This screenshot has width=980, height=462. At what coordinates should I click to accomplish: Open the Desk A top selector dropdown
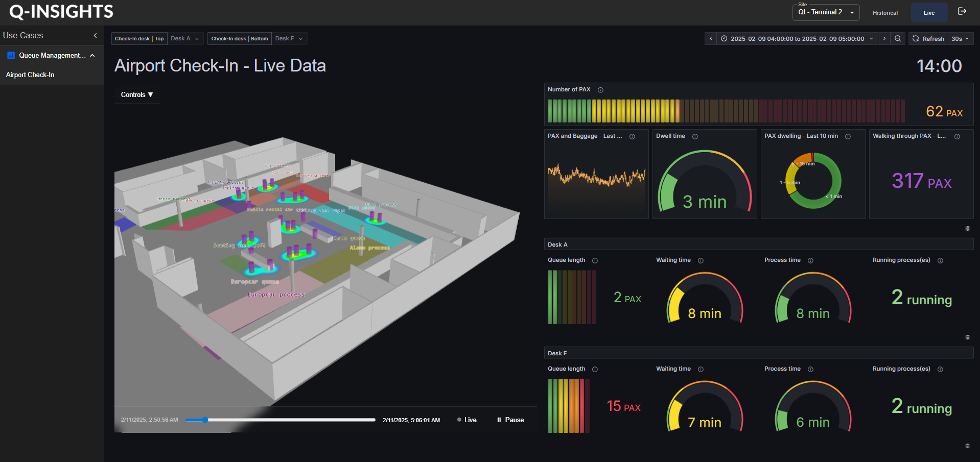click(x=185, y=39)
